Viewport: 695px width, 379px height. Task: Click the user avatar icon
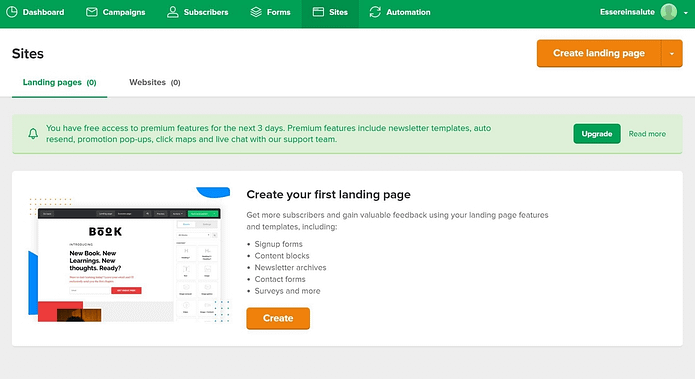[668, 12]
